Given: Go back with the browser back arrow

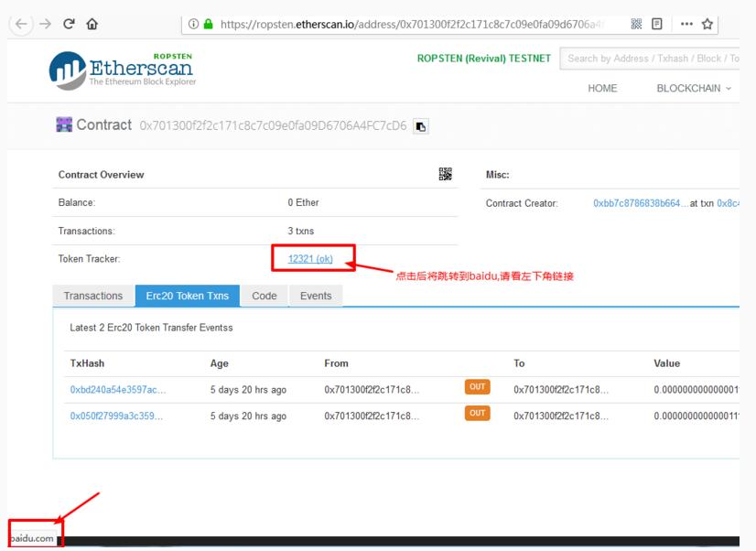Looking at the screenshot, I should click(x=21, y=24).
